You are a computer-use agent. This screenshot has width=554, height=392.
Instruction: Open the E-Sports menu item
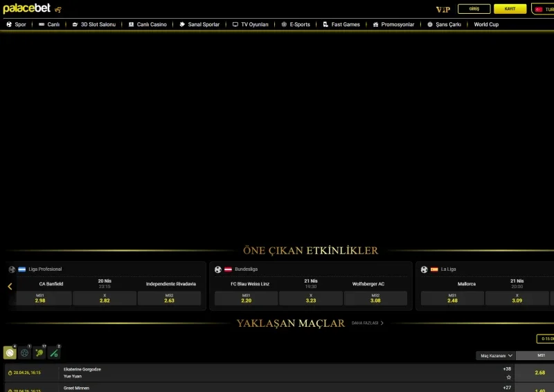coord(296,24)
